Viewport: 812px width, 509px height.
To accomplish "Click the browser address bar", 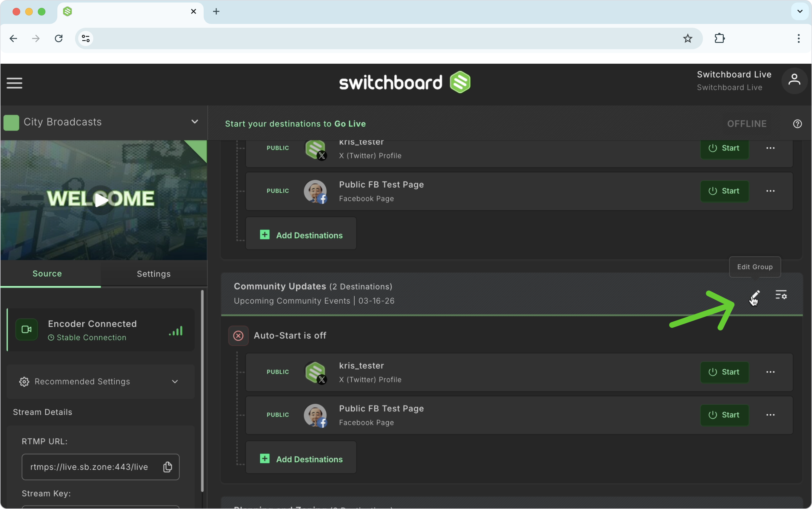I will tap(389, 39).
